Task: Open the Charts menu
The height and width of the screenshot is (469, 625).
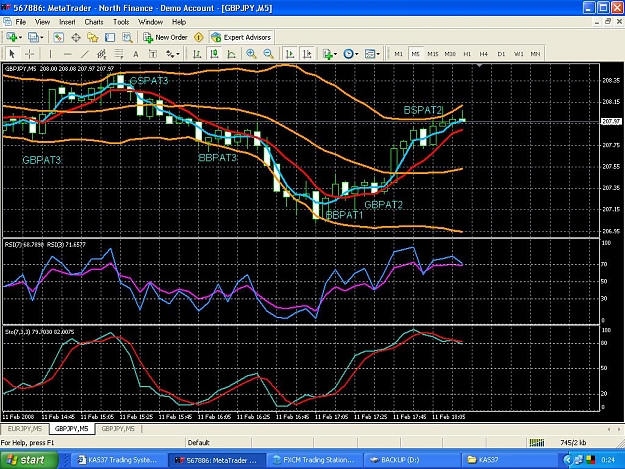Action: tap(94, 22)
